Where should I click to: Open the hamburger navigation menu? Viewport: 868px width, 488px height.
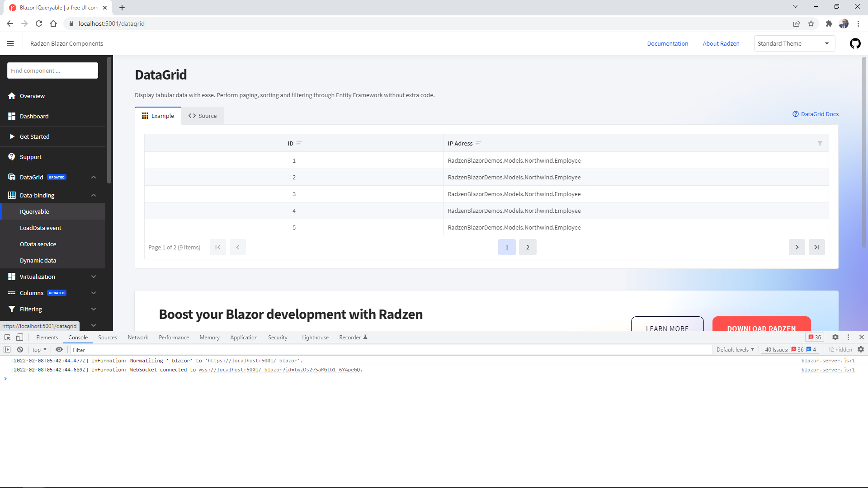(x=10, y=43)
